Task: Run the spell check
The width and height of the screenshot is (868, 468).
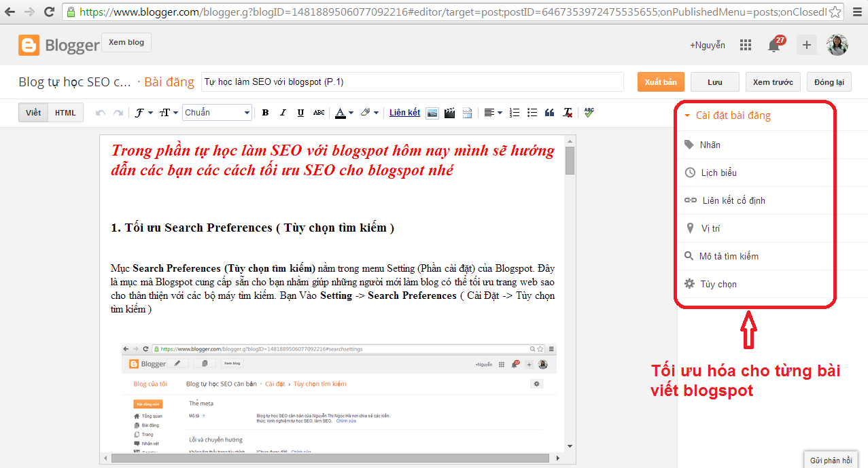Action: 589,113
